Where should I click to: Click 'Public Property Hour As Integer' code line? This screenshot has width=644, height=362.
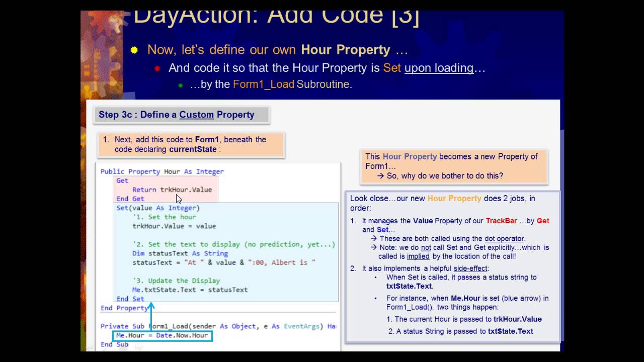coord(162,171)
